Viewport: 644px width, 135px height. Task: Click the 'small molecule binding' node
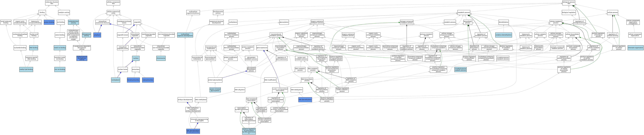click(6, 22)
